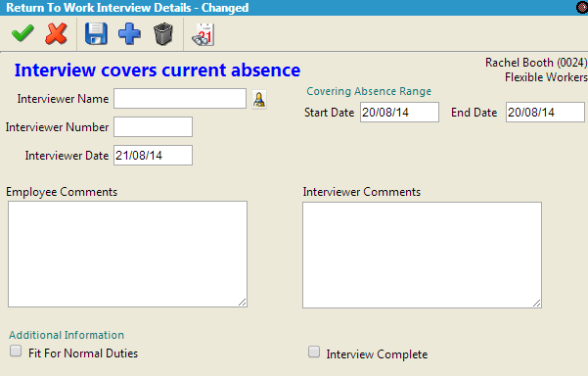Image resolution: width=588 pixels, height=376 pixels.
Task: Click the End Date field
Action: (545, 113)
